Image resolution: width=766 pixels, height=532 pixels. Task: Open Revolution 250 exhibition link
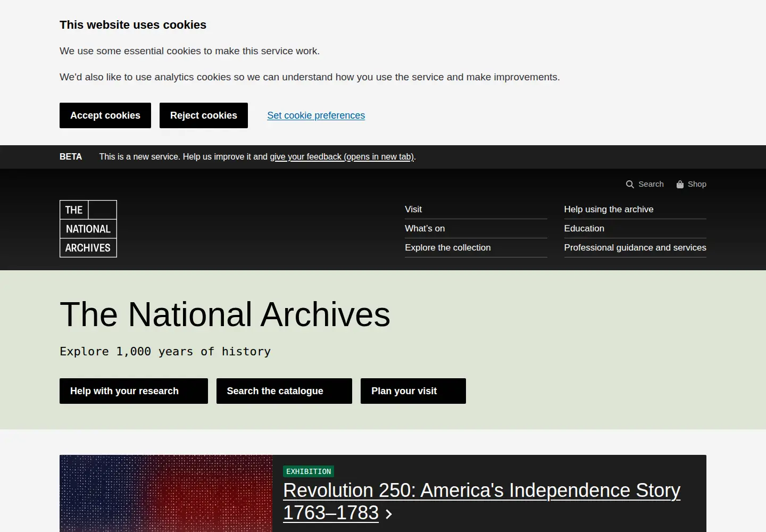(x=481, y=501)
